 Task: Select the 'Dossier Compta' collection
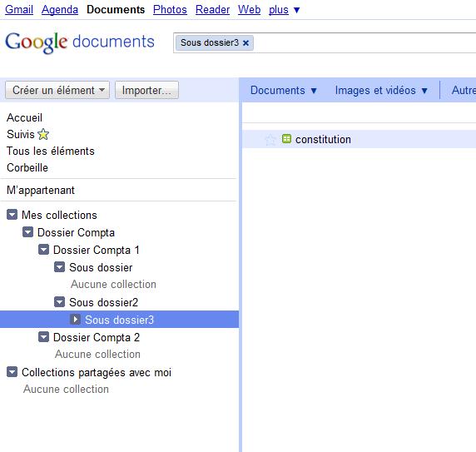pyautogui.click(x=76, y=232)
